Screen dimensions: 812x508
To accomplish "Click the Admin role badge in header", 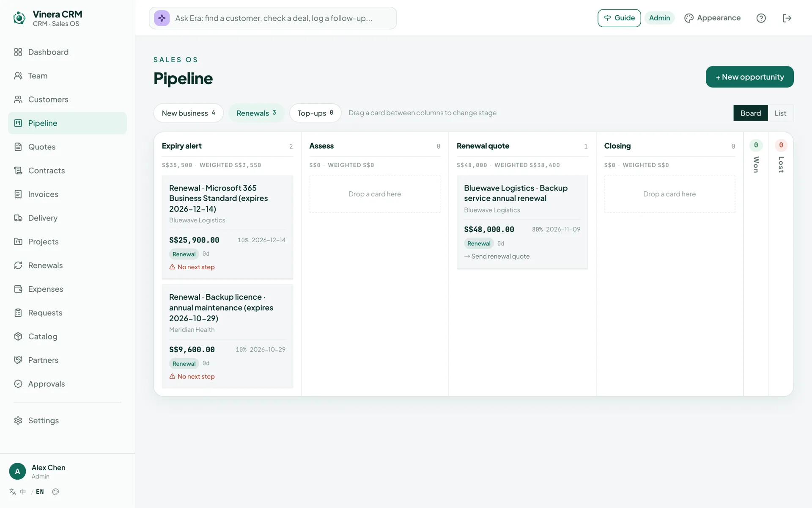I will coord(659,18).
